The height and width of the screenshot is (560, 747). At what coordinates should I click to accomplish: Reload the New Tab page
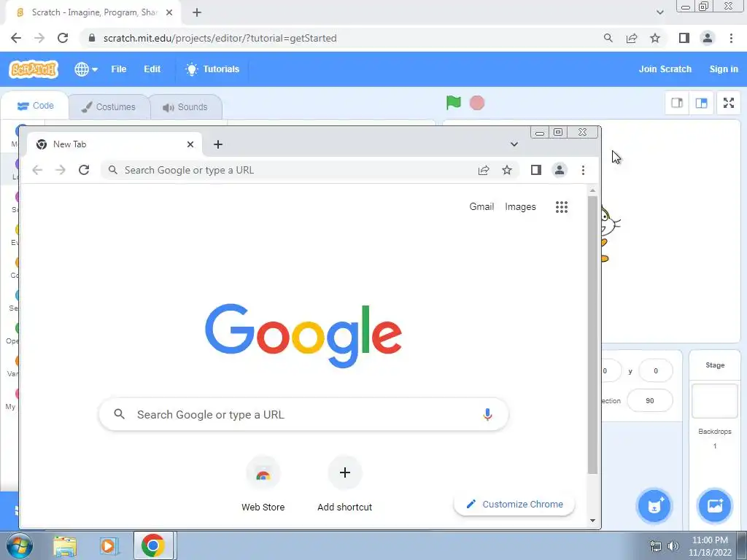tap(84, 170)
